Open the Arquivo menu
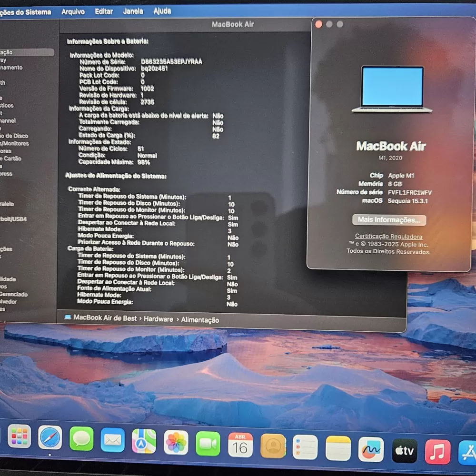The image size is (476, 476). tap(73, 12)
